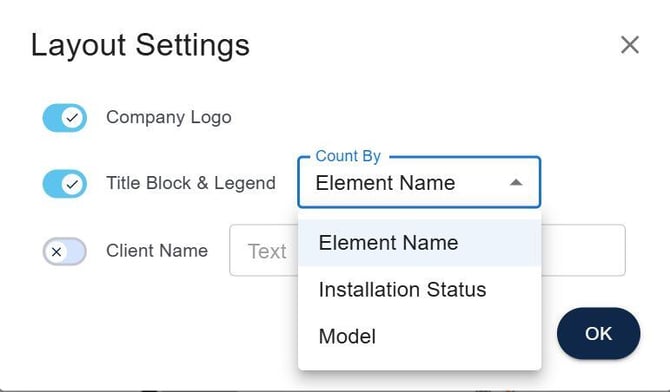Confirm settings with the OK button
Screen dimensions: 670x392
598,333
